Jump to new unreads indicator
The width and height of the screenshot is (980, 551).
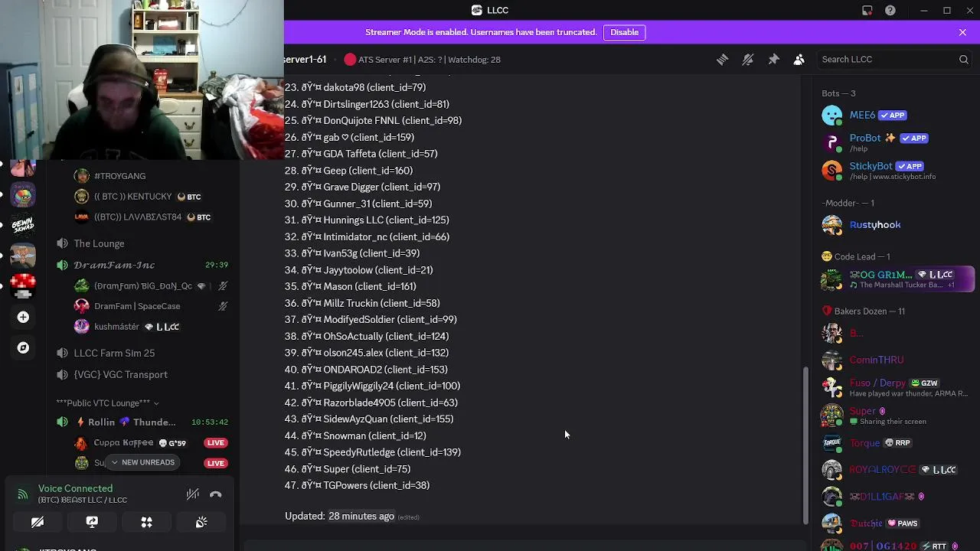(142, 462)
